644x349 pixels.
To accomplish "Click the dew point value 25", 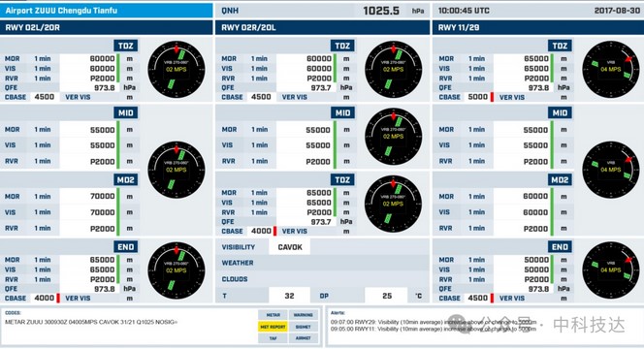I will coord(387,296).
